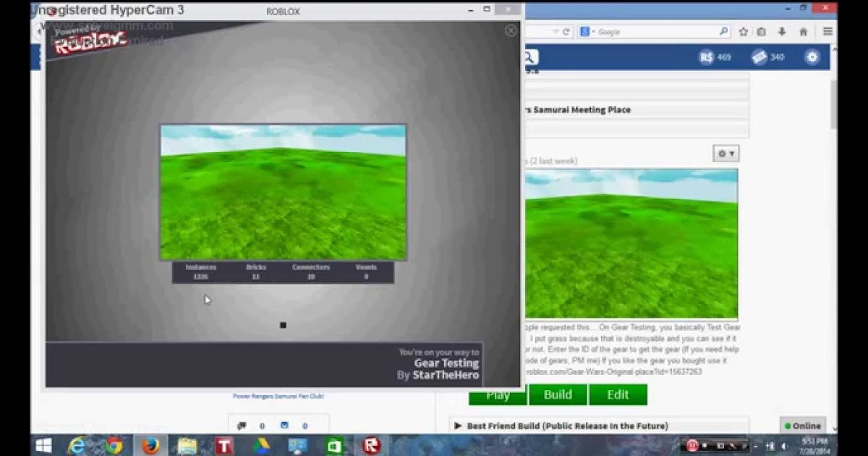This screenshot has height=456, width=868.
Task: Click the green Edit button
Action: point(618,394)
